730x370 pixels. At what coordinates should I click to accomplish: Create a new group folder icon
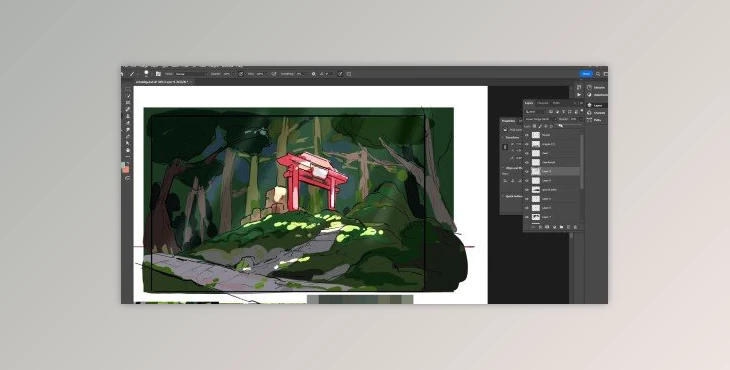tap(561, 227)
